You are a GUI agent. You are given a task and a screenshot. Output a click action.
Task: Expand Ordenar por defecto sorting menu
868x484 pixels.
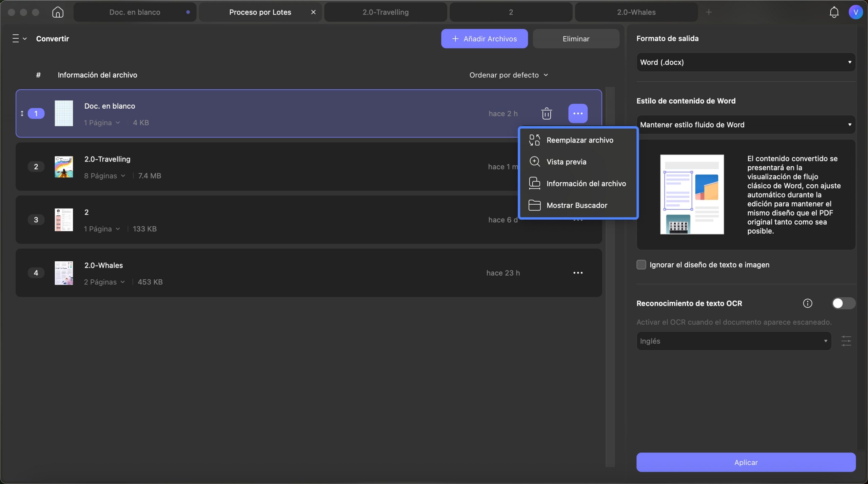509,75
